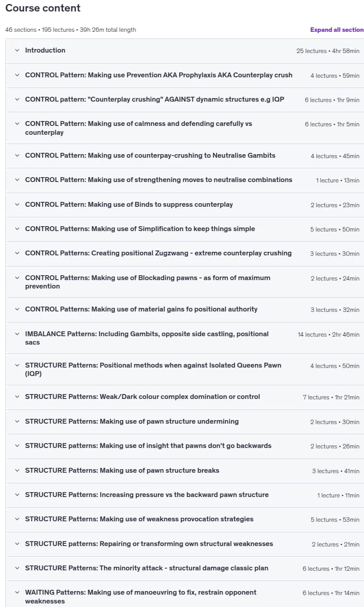
Task: Expand the Prevention AKA Prophylaxis section chevron
Action: [17, 75]
